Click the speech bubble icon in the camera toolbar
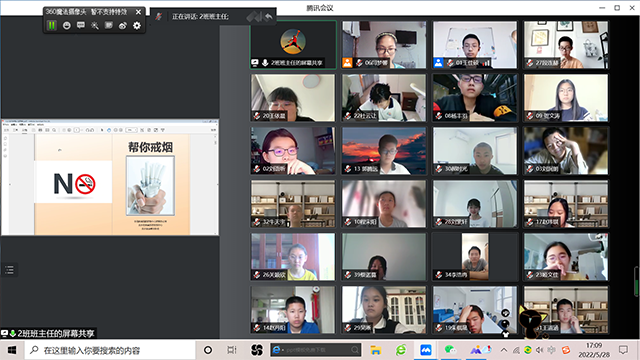640x360 pixels. click(81, 25)
